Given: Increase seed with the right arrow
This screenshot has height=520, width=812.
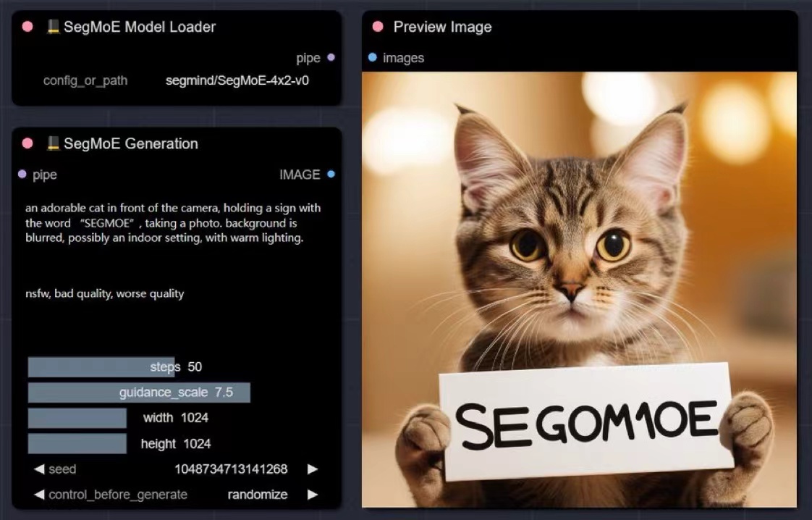Looking at the screenshot, I should [x=312, y=469].
